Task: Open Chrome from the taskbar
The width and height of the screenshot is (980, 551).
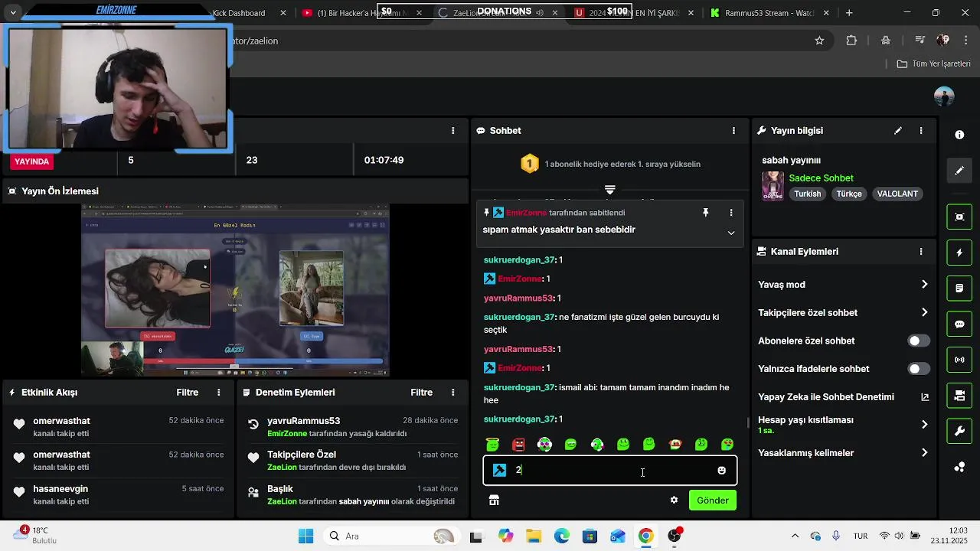Action: [645, 536]
